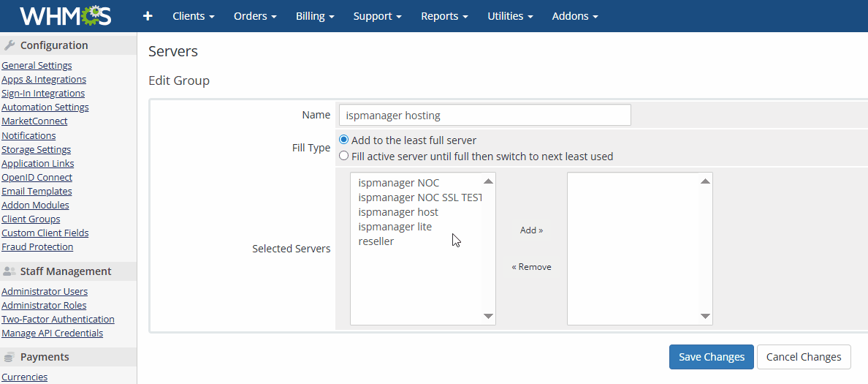
Task: Click the Cancel Changes button
Action: (804, 357)
